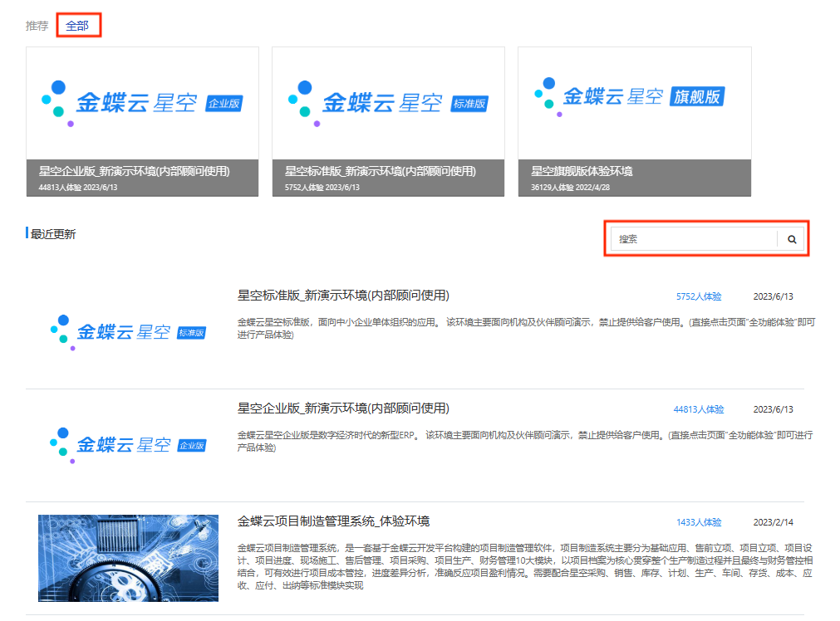Click the gear thumbnail for 项目制造管理系统
Screen dimensions: 840x621
coord(128,559)
